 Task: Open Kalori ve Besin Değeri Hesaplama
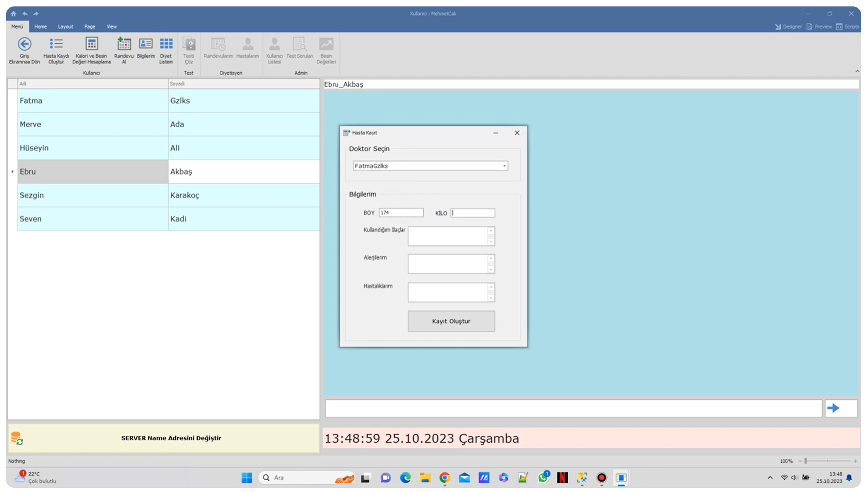click(92, 45)
